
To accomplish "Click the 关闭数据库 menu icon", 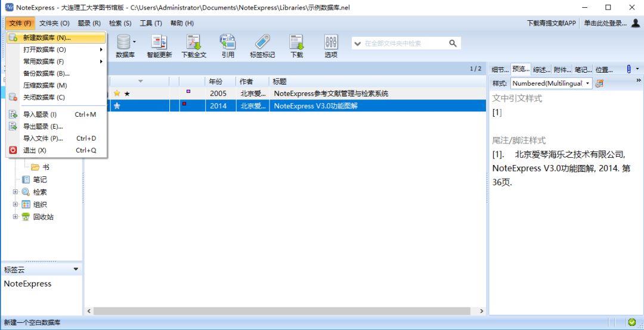I will (x=13, y=97).
